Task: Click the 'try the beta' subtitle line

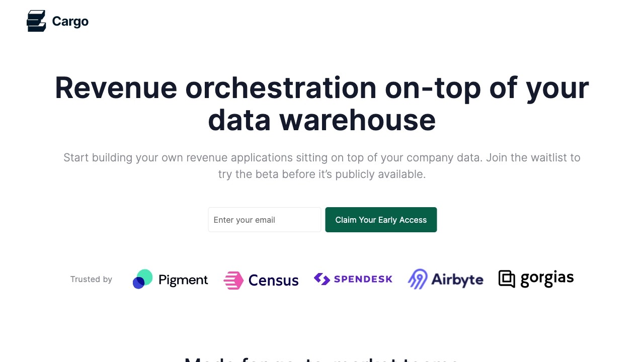Action: [x=322, y=174]
